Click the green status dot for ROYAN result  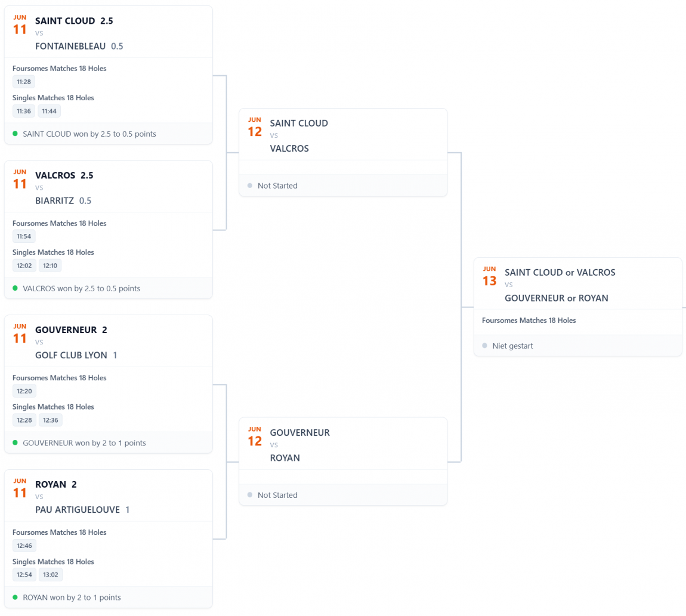(x=16, y=597)
